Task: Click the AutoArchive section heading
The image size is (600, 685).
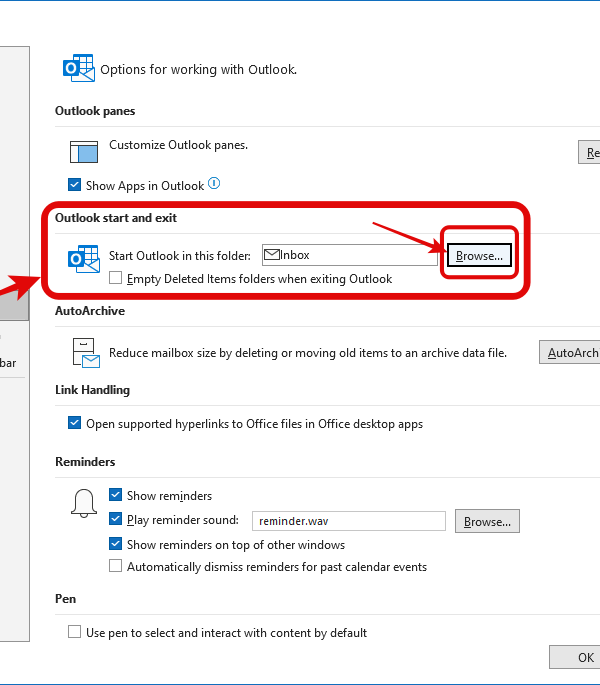Action: point(90,311)
